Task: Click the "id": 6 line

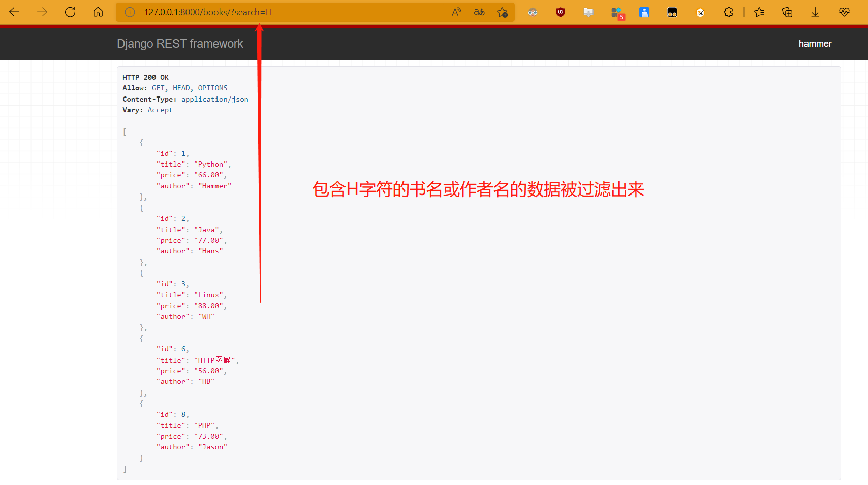Action: click(173, 349)
